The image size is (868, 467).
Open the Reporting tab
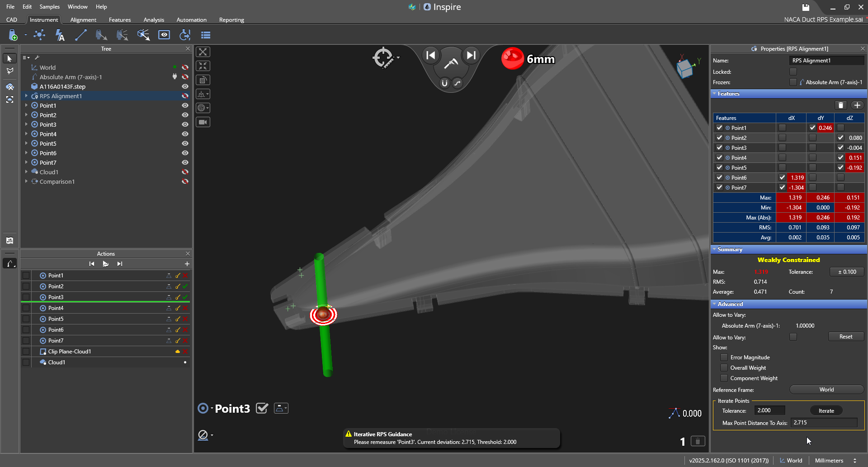(231, 20)
